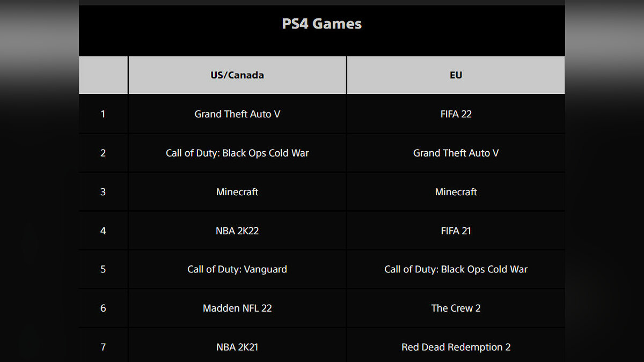
Task: Click rank number 1 cell
Action: (103, 114)
